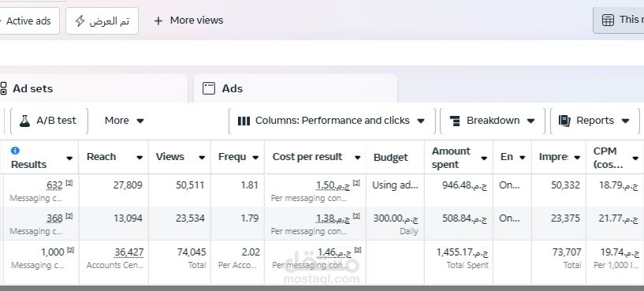Click the ج.م.1.38 cost per result value
The height and width of the screenshot is (291, 644).
click(x=333, y=218)
